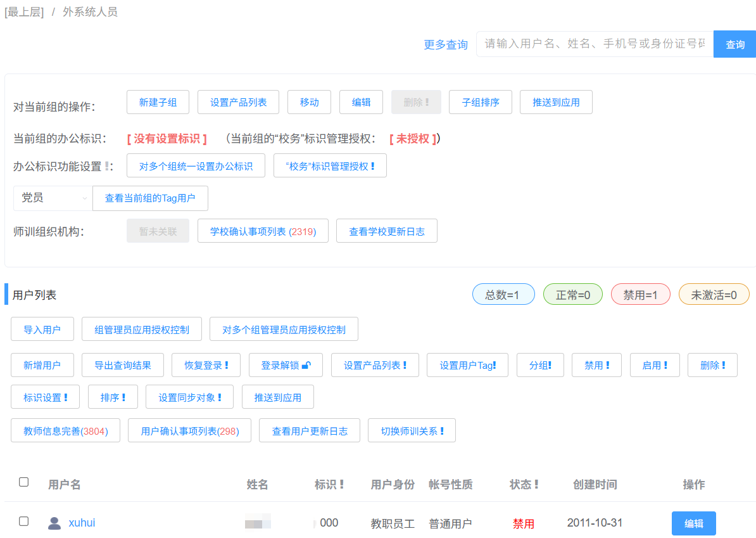Image resolution: width=756 pixels, height=538 pixels.
Task: Click the 启用 button
Action: coord(655,365)
